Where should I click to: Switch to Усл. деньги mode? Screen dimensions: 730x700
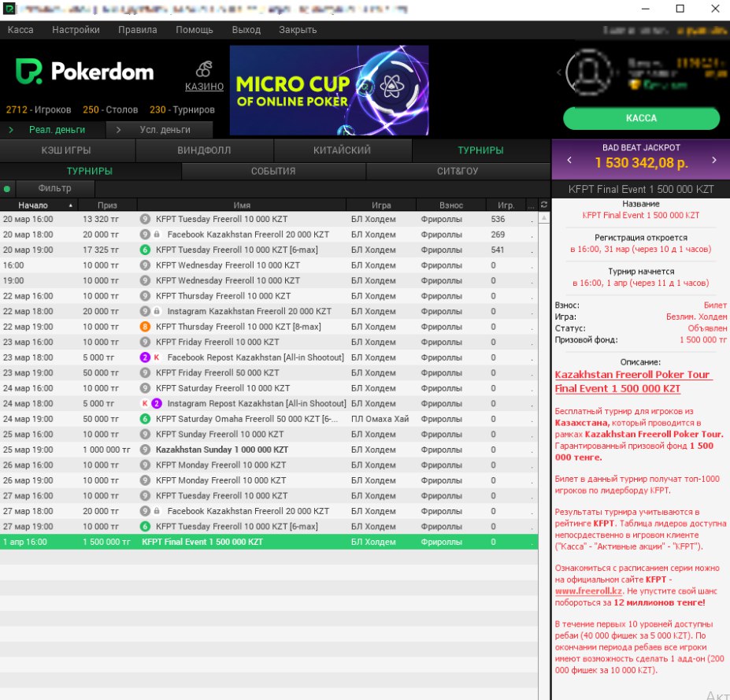160,130
